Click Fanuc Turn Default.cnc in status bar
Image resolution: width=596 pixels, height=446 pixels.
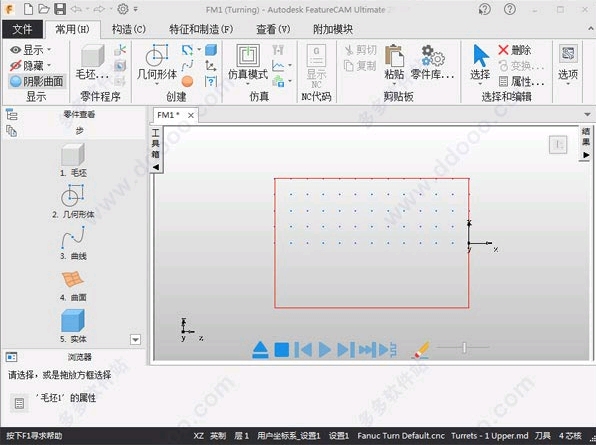pyautogui.click(x=401, y=436)
